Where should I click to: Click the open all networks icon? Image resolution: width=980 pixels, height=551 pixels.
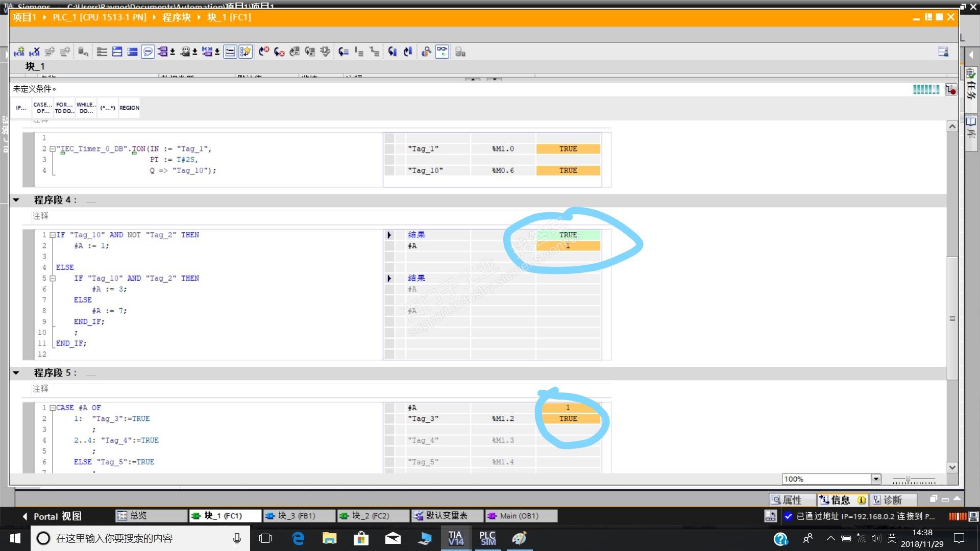tap(117, 52)
